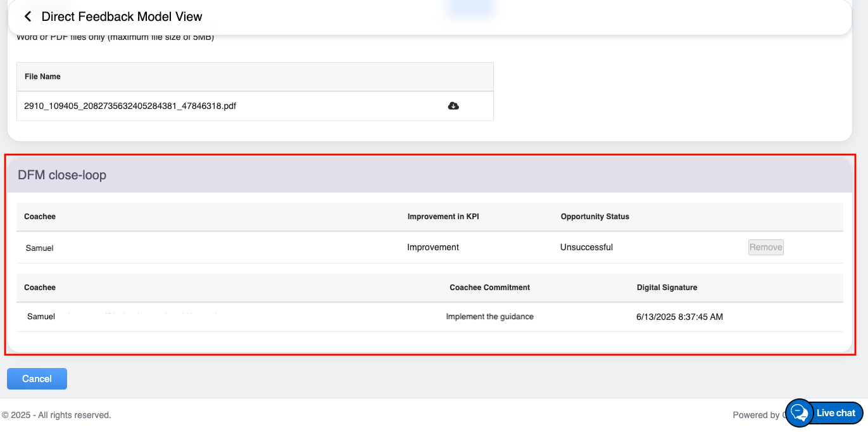
Task: Click the Coachee Commitment column header
Action: click(489, 288)
